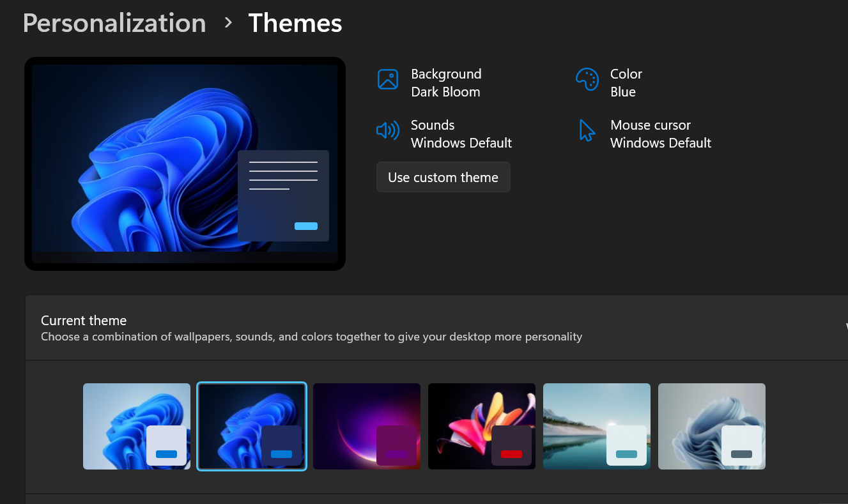This screenshot has width=848, height=504.
Task: Click the Windows Default mouse cursor label
Action: coord(661,142)
